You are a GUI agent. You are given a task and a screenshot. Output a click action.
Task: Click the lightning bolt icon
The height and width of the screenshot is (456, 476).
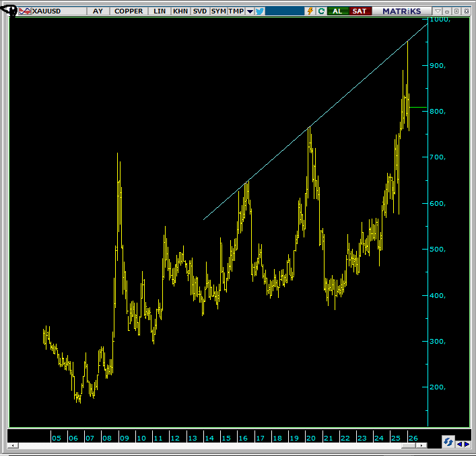pos(310,11)
